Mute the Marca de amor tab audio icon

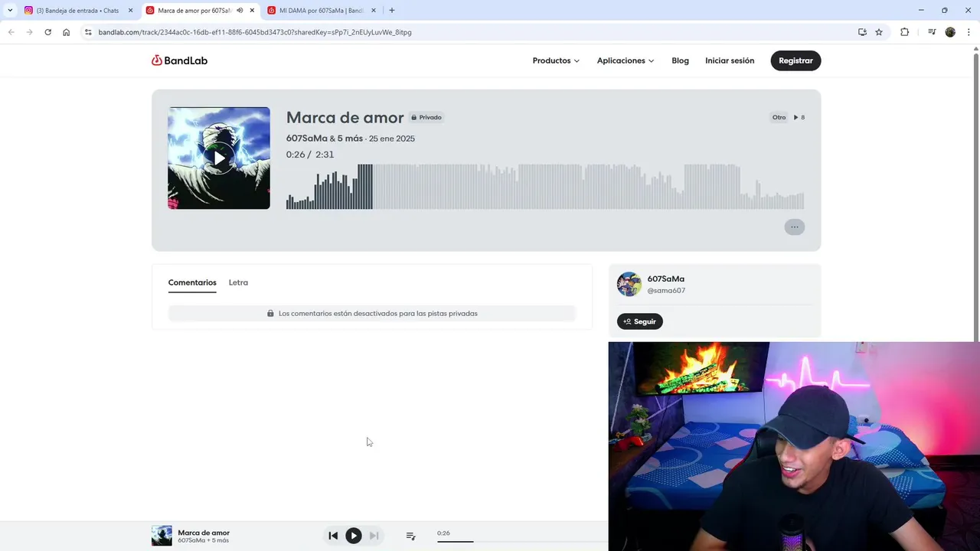tap(240, 11)
